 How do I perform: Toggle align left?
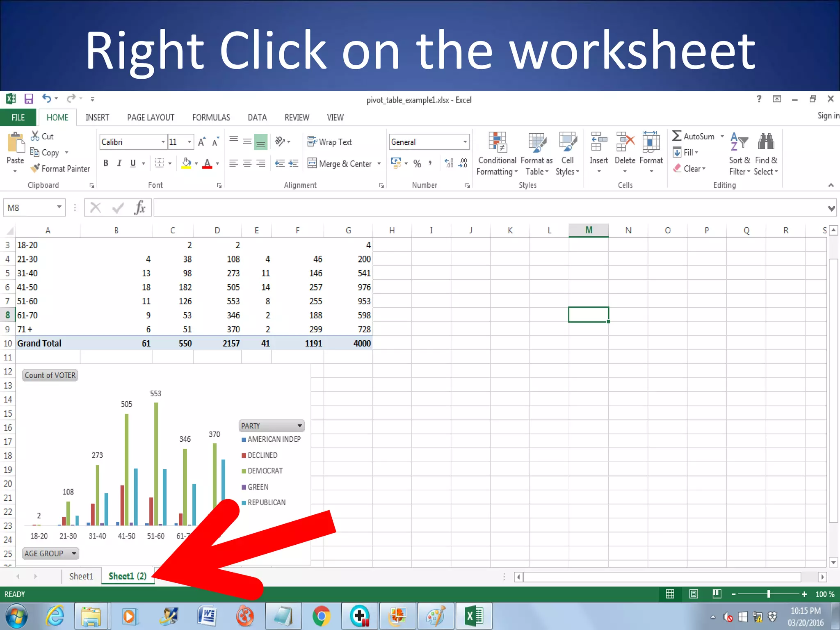233,163
